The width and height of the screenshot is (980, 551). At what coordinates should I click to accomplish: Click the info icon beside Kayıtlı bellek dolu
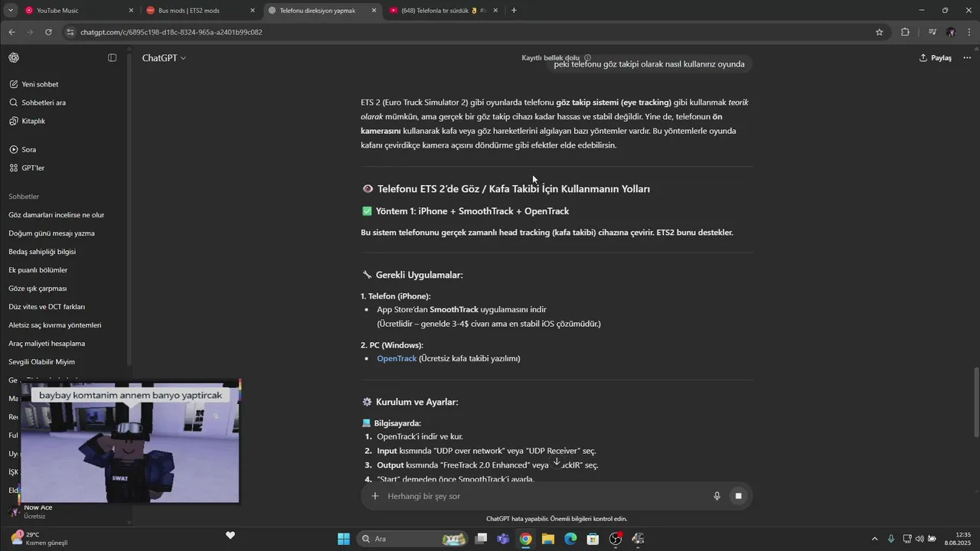coord(587,58)
